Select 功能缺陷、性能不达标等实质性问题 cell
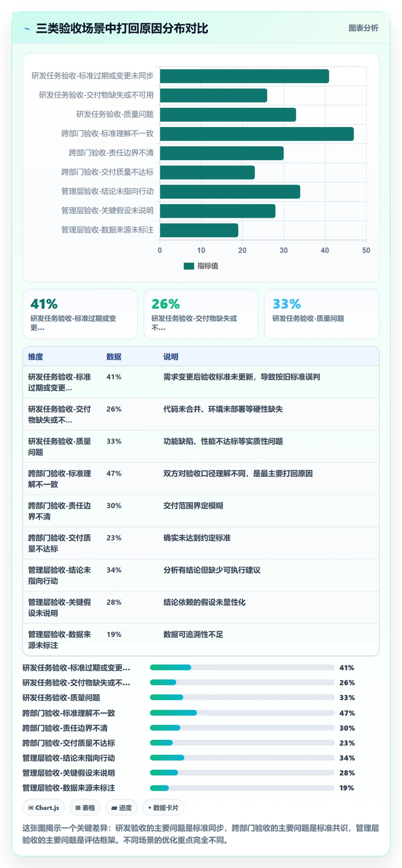Screen dimensions: 402x868 (223, 441)
